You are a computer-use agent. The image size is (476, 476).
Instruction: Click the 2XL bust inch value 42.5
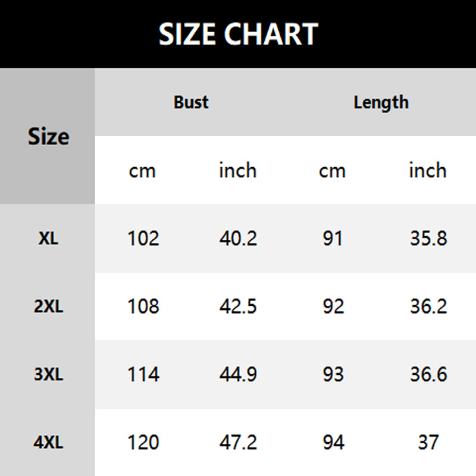(x=238, y=306)
